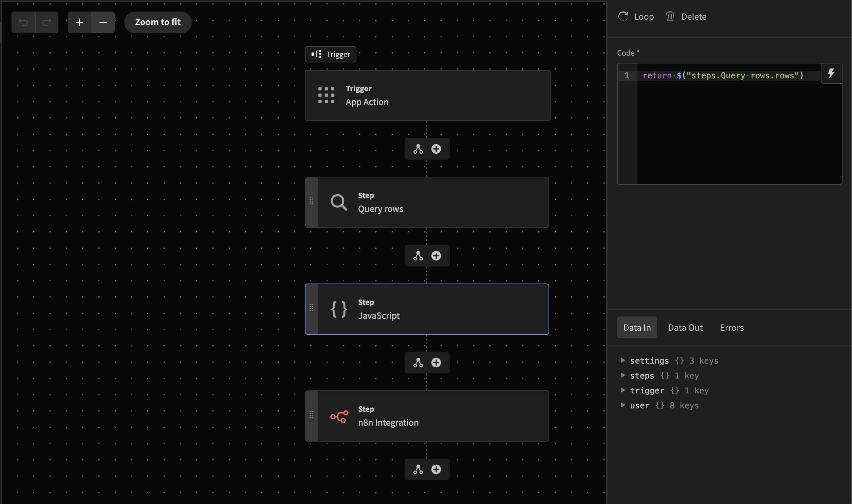
Task: Switch to the Data Out tab
Action: 685,327
